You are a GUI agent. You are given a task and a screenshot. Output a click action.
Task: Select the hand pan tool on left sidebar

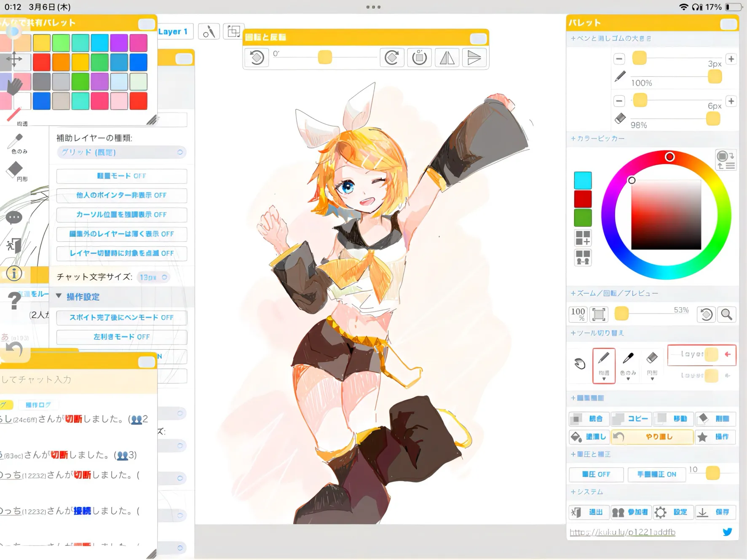tap(14, 86)
